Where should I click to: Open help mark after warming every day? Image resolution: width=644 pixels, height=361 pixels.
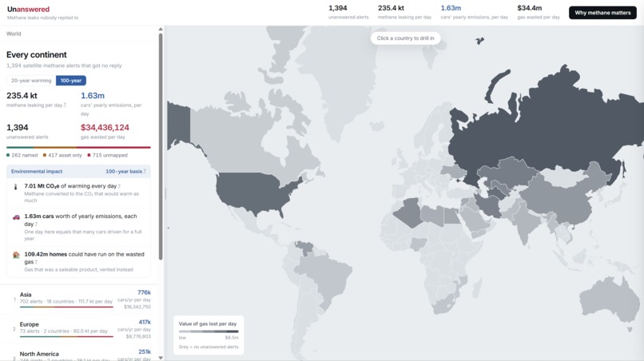[x=119, y=186]
